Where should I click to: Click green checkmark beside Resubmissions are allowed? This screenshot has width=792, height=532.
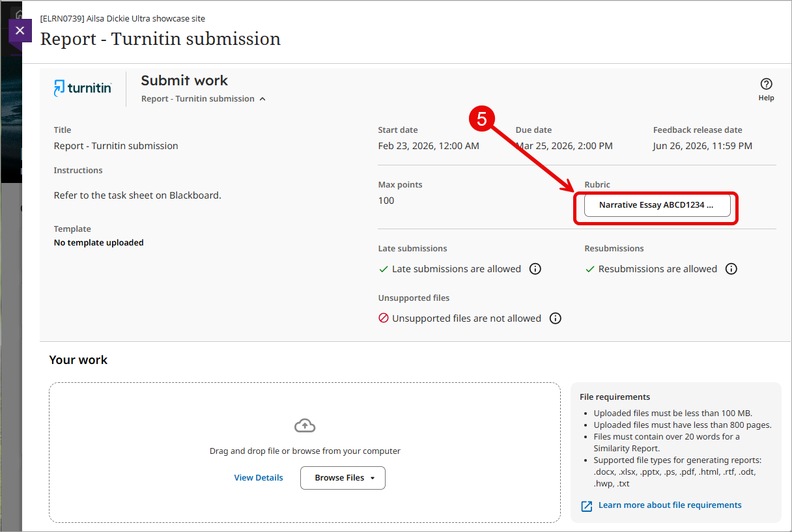pyautogui.click(x=590, y=269)
